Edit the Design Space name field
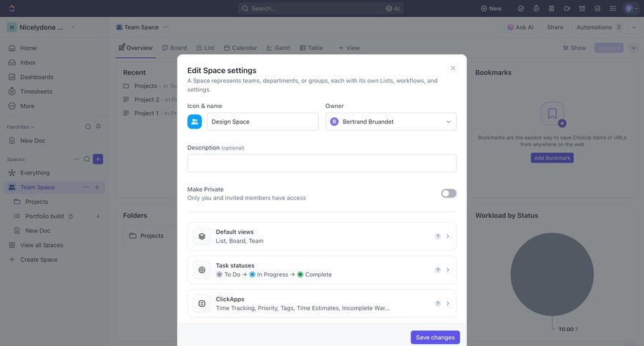Image resolution: width=644 pixels, height=346 pixels. pyautogui.click(x=263, y=122)
